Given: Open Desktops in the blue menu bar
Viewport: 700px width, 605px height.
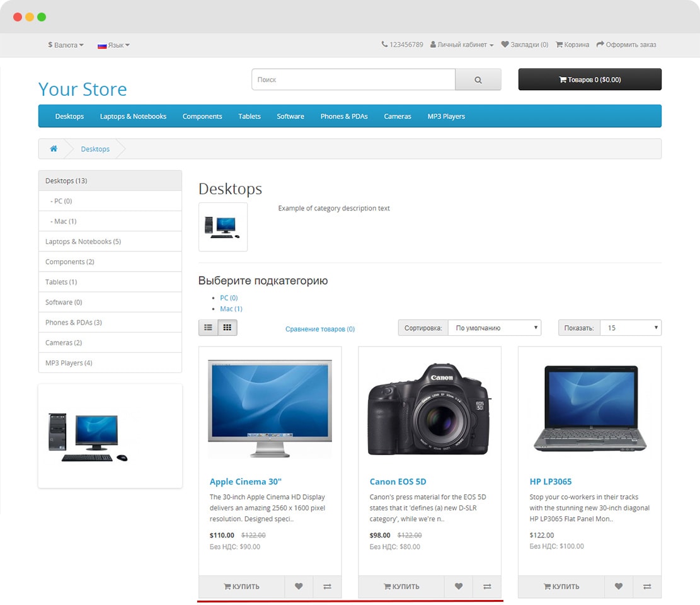Looking at the screenshot, I should point(69,116).
